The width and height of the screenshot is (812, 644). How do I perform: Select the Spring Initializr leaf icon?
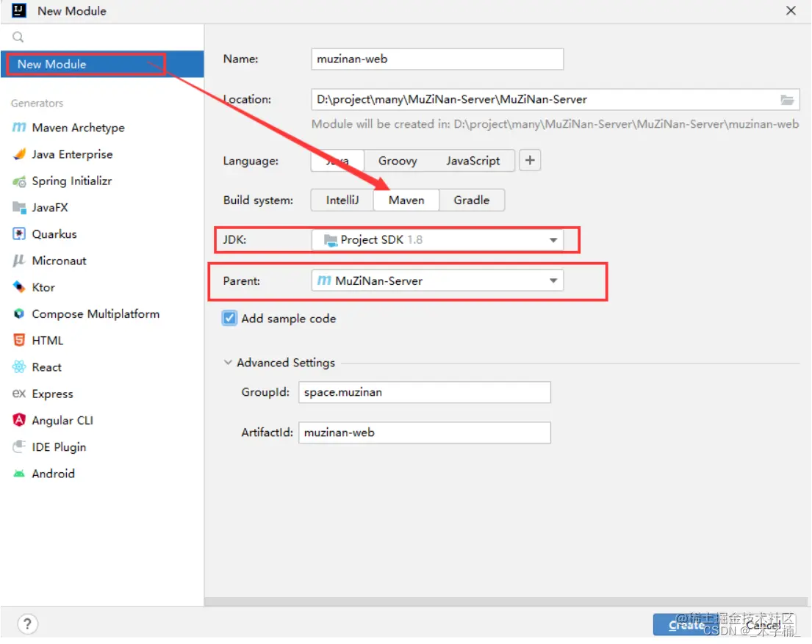pos(19,181)
